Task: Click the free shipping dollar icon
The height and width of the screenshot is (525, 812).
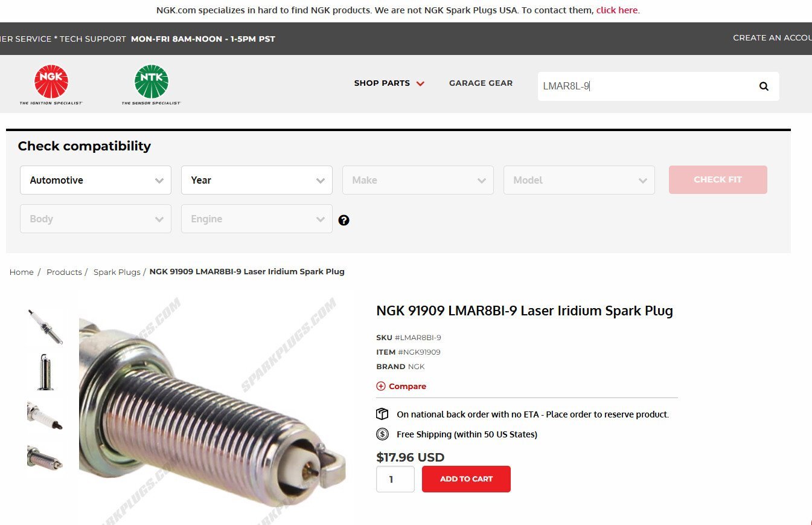Action: [x=382, y=434]
